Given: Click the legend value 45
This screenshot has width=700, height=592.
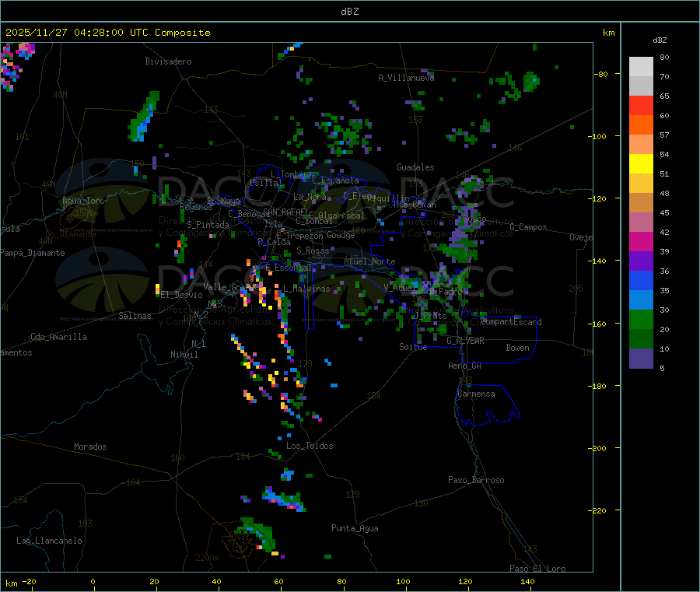Looking at the screenshot, I should pyautogui.click(x=664, y=212).
